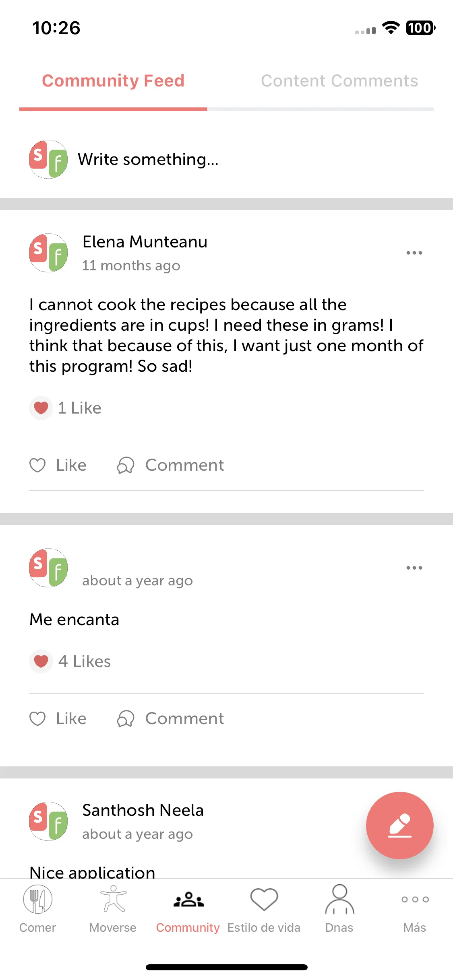Open the Más three-circles tab
The height and width of the screenshot is (980, 453).
click(x=415, y=909)
